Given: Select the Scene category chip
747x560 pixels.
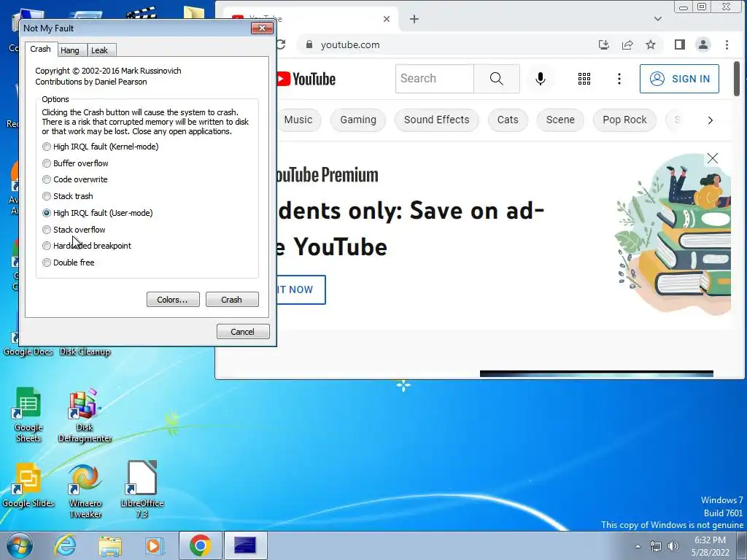Looking at the screenshot, I should 560,120.
